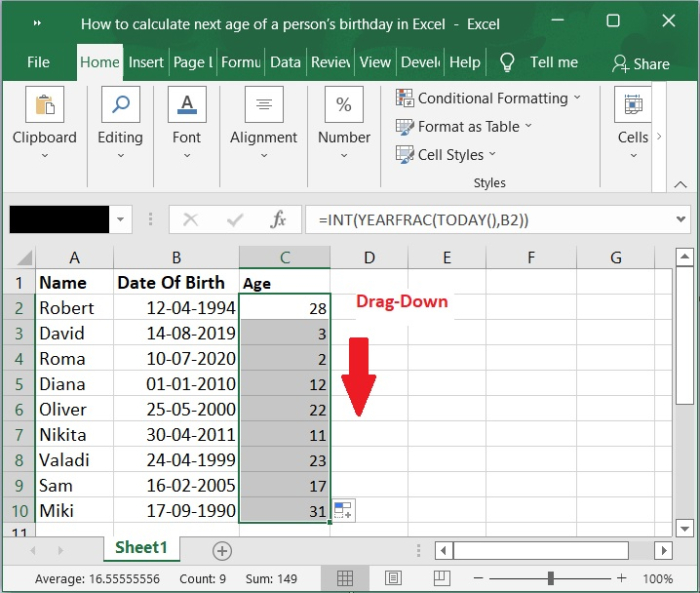The image size is (700, 593).
Task: Click the 100% zoom level
Action: click(657, 579)
